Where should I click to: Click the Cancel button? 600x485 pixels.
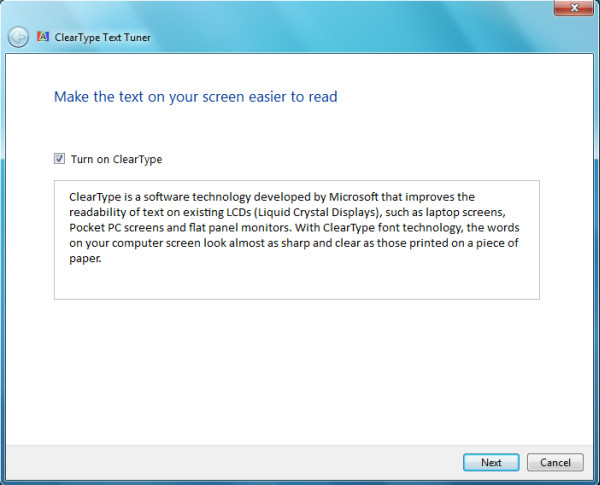[555, 462]
